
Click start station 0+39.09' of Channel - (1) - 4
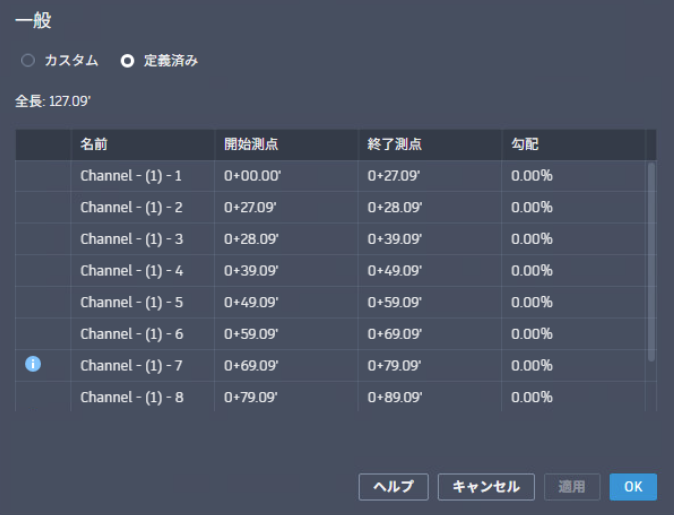(x=251, y=271)
